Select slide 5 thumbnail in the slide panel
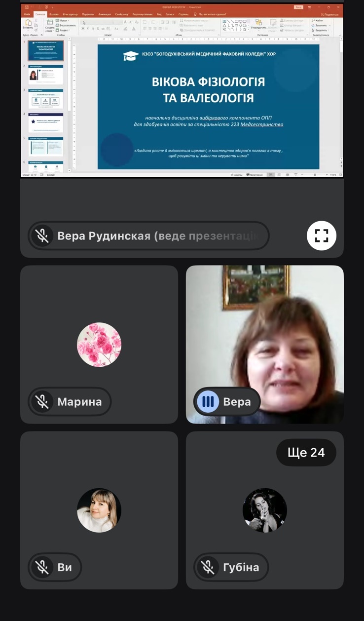Screen dimensions: 364x621 [45, 147]
